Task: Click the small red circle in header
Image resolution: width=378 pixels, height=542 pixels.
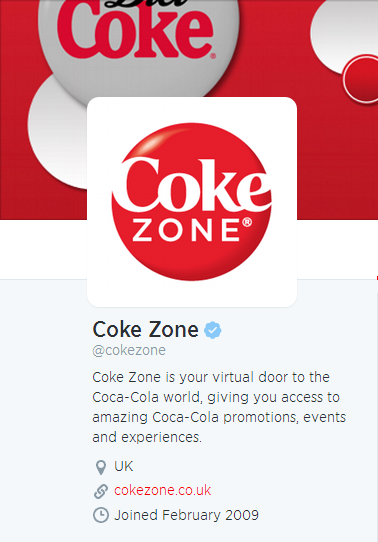Action: 361,79
